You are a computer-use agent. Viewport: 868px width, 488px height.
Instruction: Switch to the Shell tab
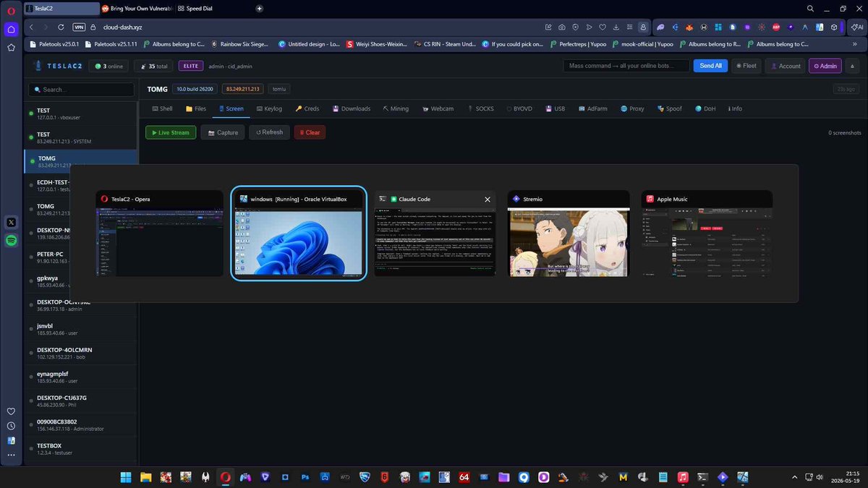click(x=161, y=108)
